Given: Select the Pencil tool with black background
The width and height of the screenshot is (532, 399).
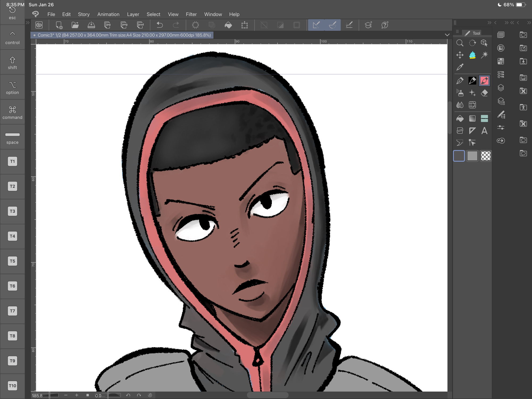Looking at the screenshot, I should (x=472, y=81).
